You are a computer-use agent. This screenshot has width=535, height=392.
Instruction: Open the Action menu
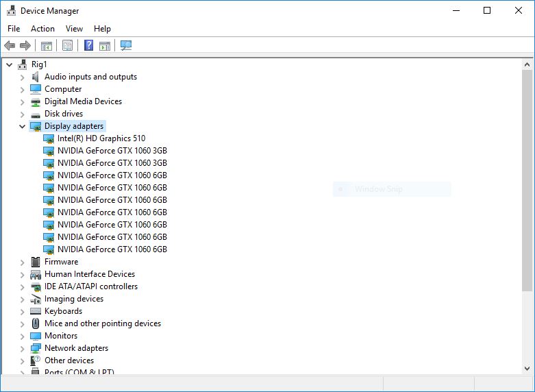[x=42, y=29]
